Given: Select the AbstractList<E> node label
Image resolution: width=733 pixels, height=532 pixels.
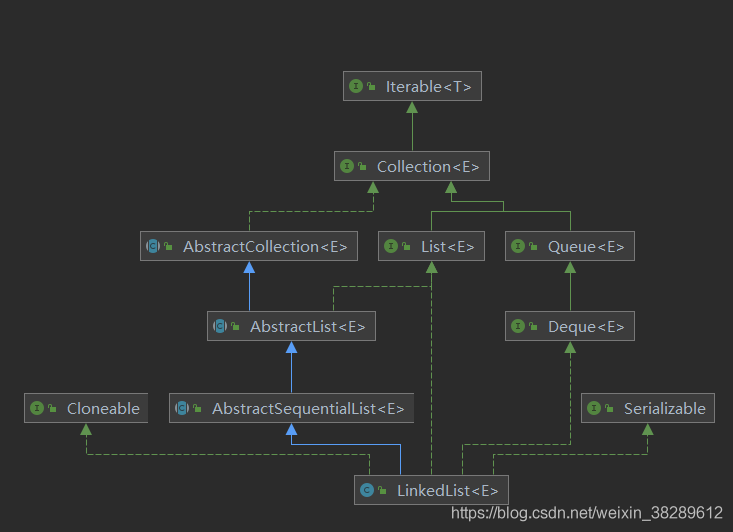Looking at the screenshot, I should click(308, 326).
